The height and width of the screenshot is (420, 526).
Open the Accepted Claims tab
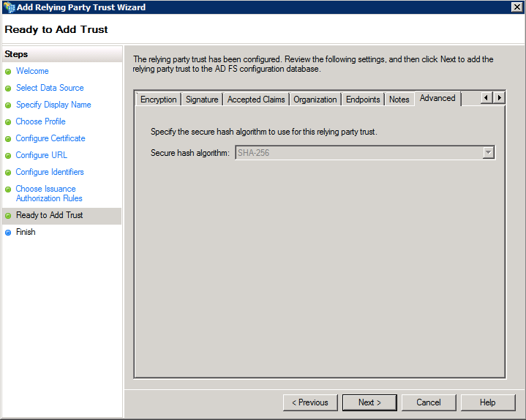(x=255, y=100)
